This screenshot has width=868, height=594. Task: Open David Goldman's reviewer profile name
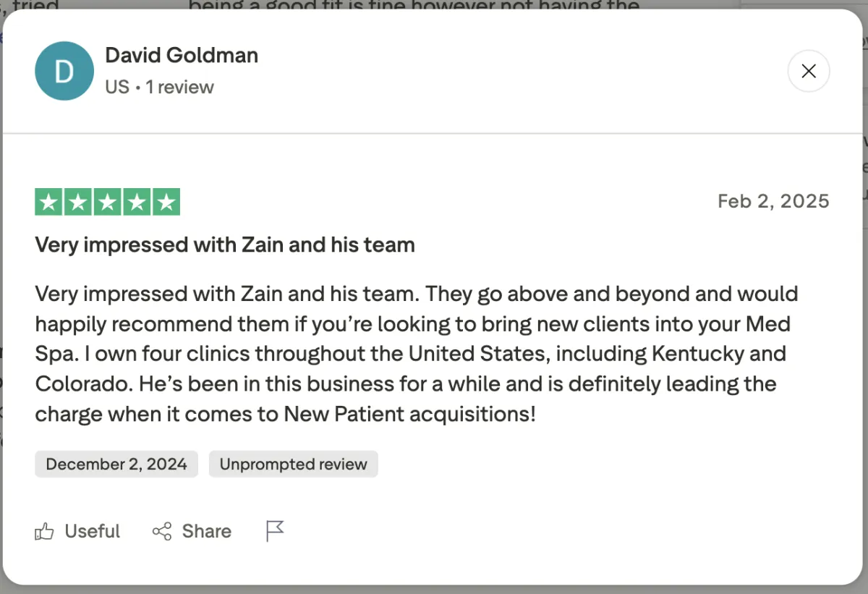pos(182,55)
